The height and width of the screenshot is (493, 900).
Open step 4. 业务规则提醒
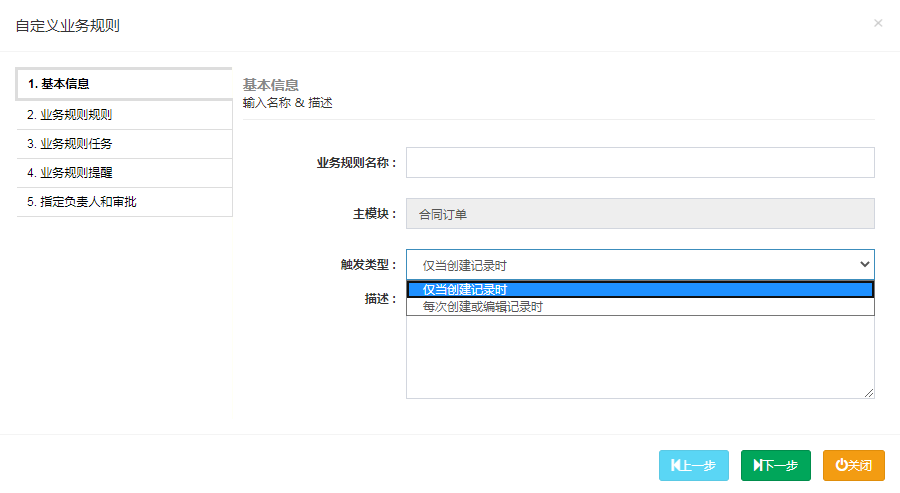tap(124, 173)
